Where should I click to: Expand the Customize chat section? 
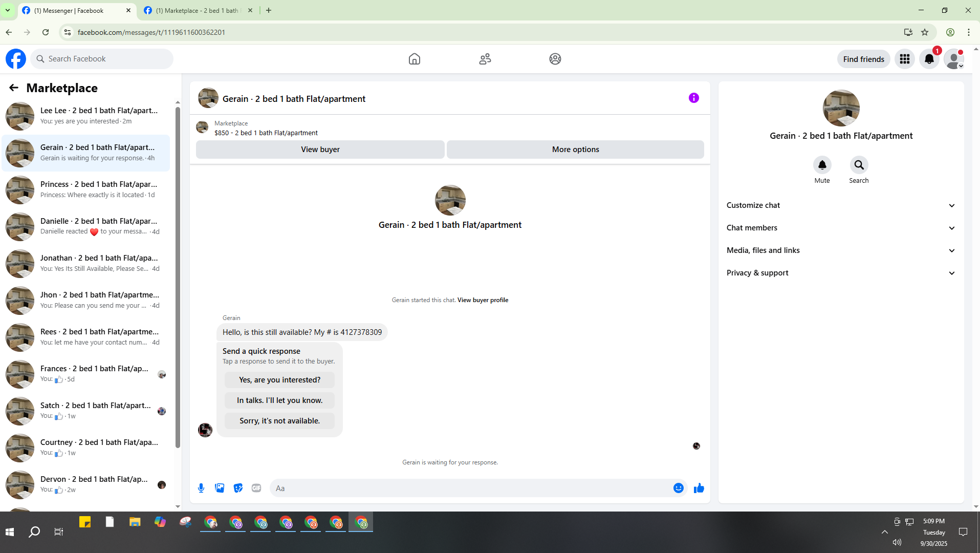841,205
